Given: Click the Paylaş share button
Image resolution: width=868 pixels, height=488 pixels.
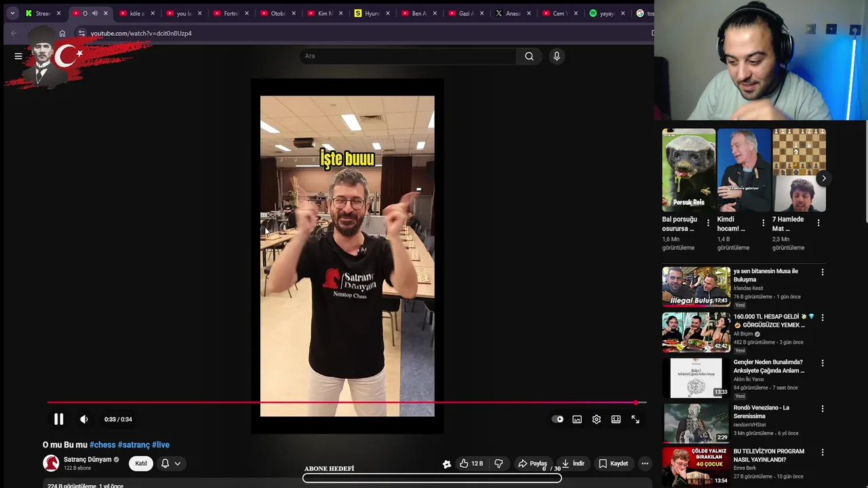Looking at the screenshot, I should click(533, 464).
